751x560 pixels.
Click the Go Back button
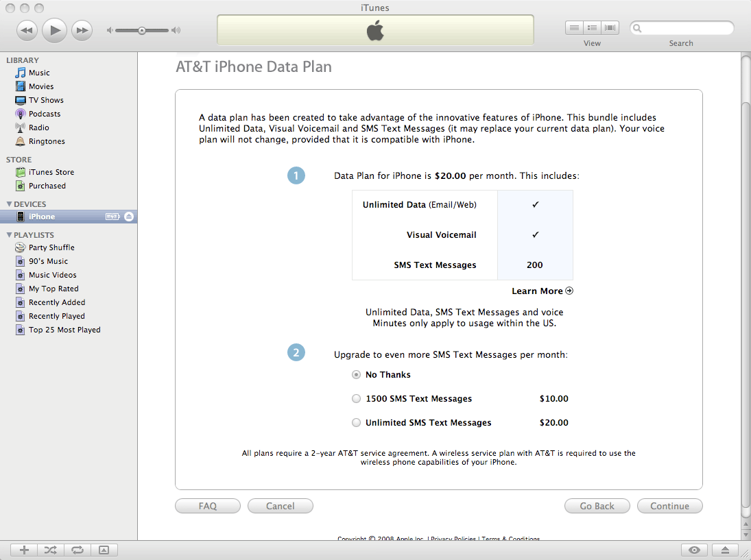coord(597,506)
